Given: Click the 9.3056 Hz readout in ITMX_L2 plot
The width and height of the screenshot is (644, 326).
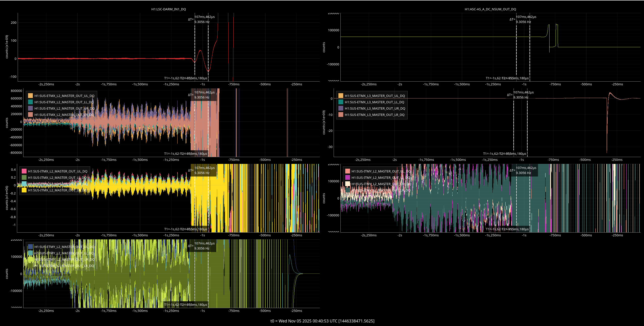Looking at the screenshot, I should (202, 173).
